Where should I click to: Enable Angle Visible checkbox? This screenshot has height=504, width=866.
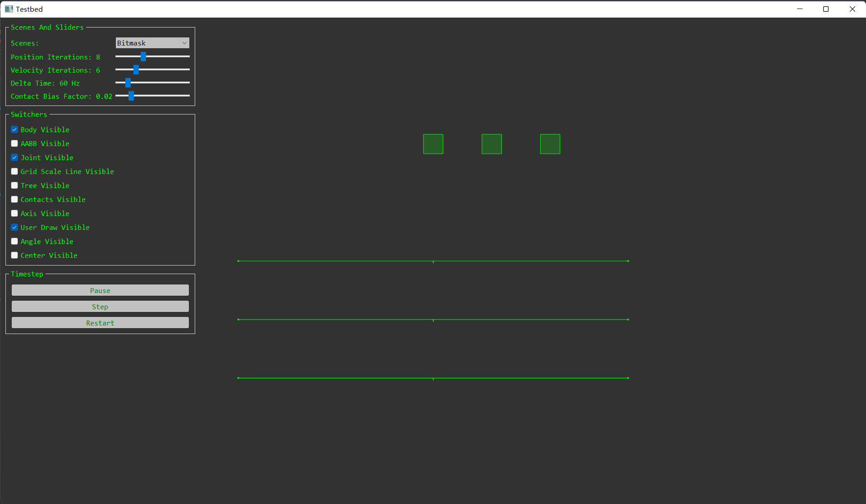[x=14, y=241]
